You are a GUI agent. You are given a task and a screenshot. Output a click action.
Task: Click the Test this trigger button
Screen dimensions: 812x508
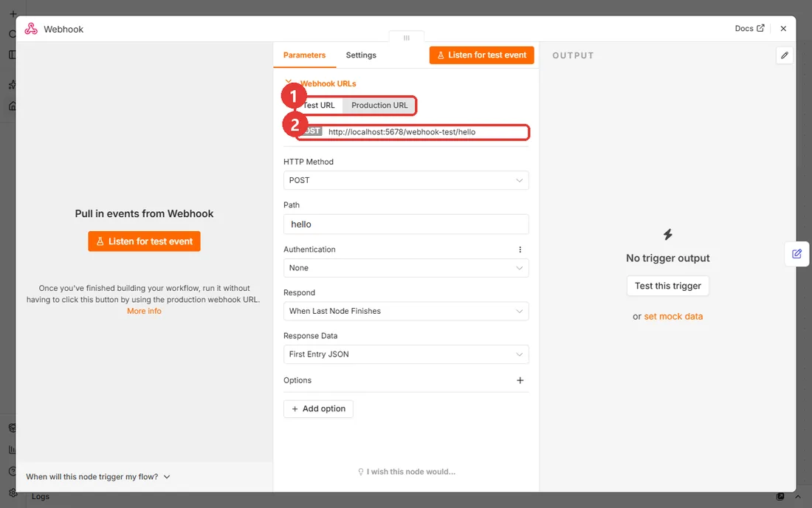(667, 286)
